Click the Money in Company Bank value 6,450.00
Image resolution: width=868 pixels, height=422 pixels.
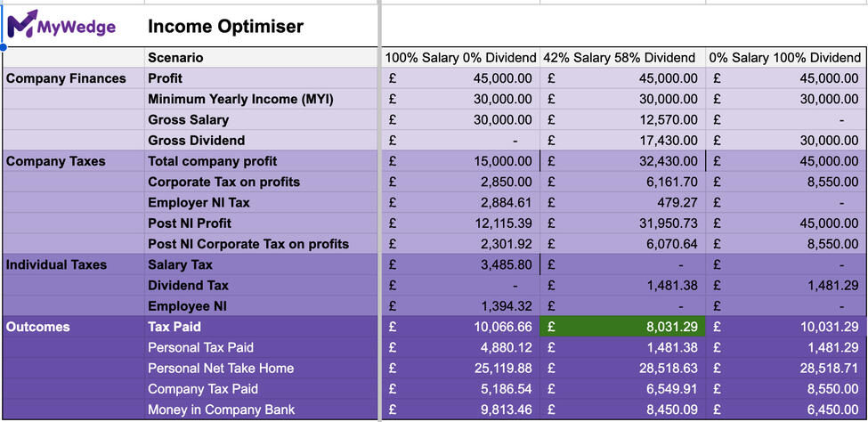pos(828,410)
